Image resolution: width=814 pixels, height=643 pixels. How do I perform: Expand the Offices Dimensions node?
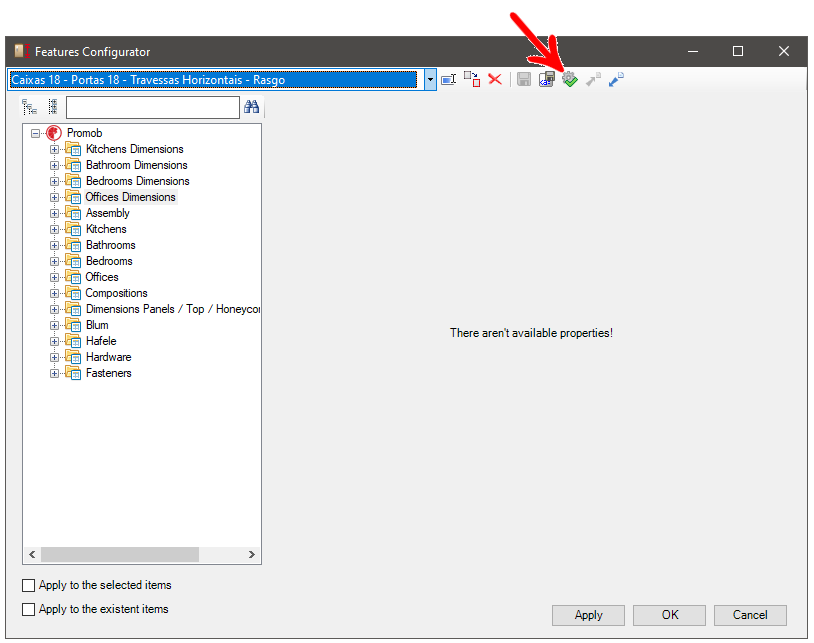click(54, 197)
